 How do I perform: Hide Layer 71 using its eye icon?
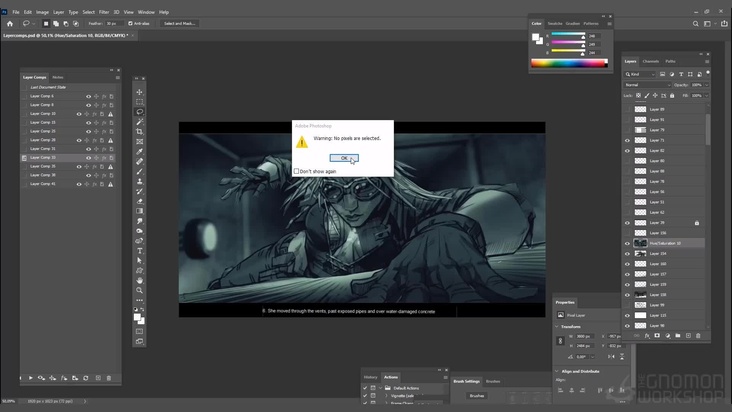[628, 140]
